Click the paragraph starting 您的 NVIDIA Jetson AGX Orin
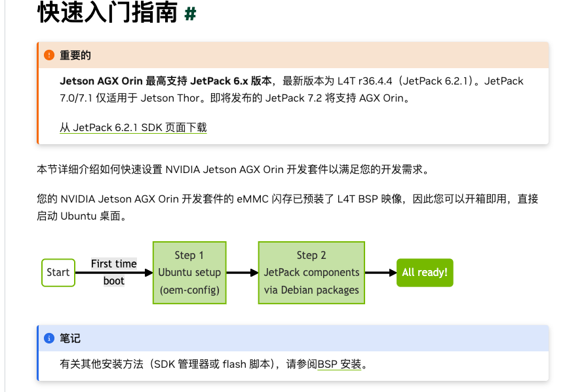 click(x=288, y=207)
